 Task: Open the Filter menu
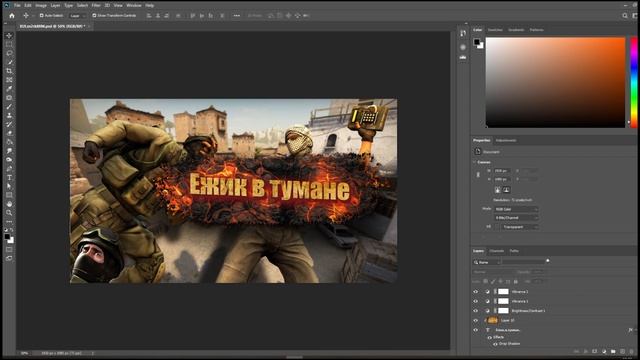pos(96,5)
